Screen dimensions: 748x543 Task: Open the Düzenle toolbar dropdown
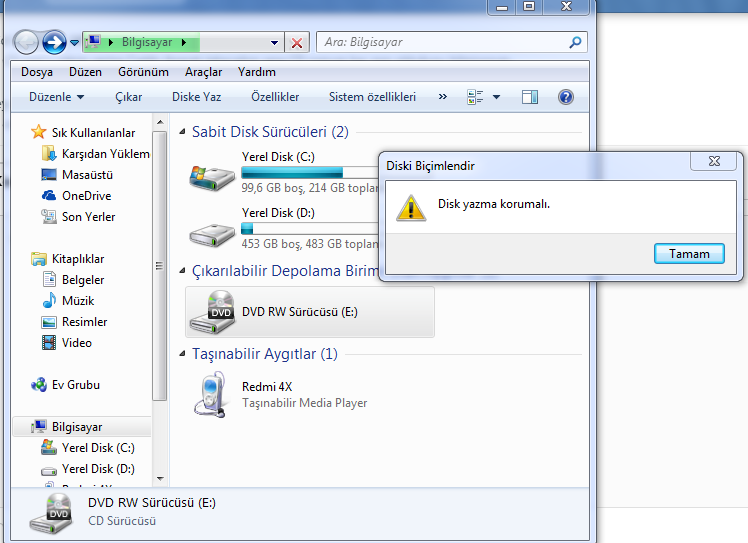click(56, 97)
